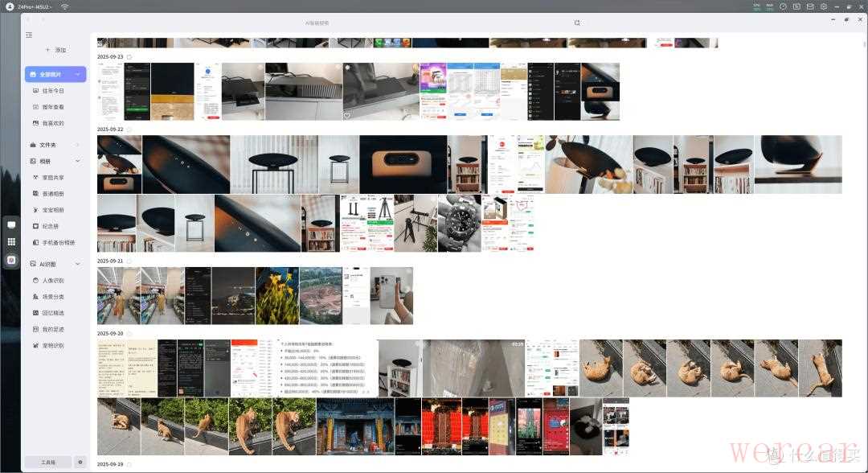Collapse the AI识图 section chevron
The image size is (868, 473).
(78, 264)
